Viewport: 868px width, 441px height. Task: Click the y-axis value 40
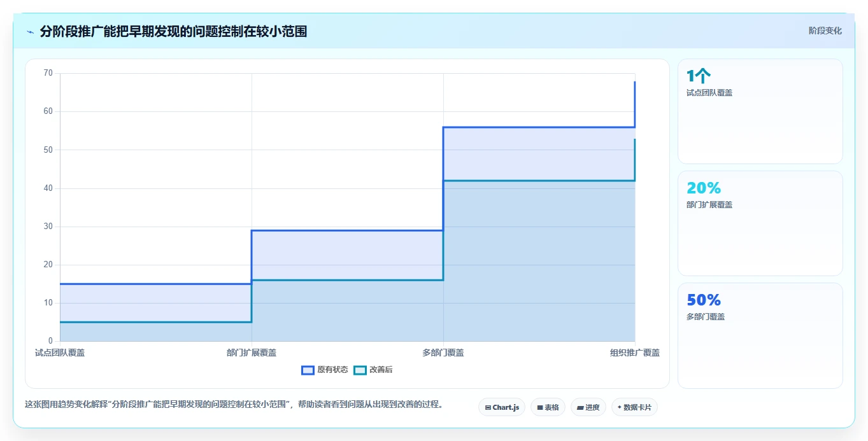tap(48, 188)
